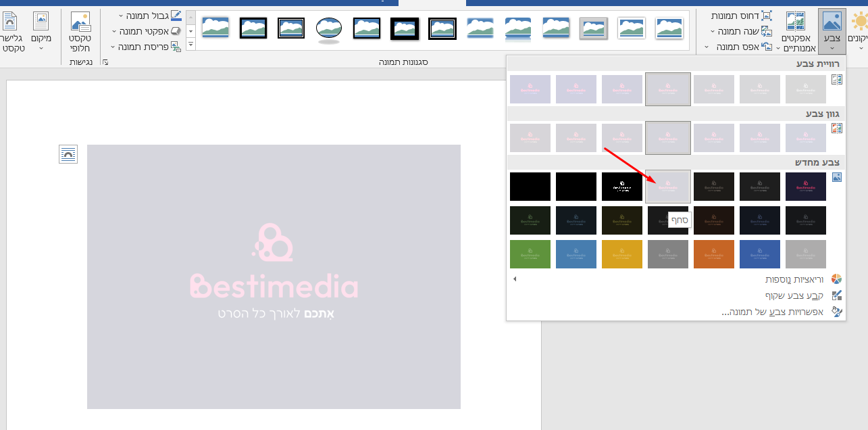Choose the light blue recolor swatch
868x430 pixels.
tap(576, 254)
